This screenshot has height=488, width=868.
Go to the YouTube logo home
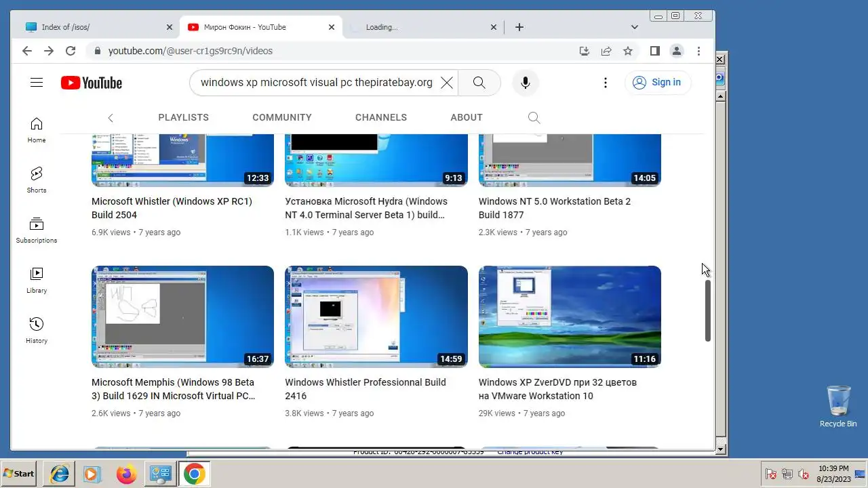pyautogui.click(x=92, y=83)
